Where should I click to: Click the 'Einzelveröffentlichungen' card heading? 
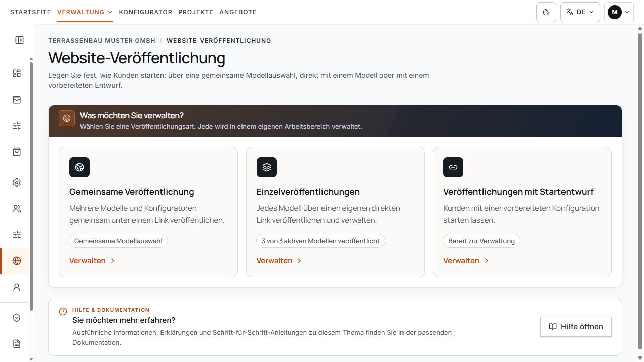pyautogui.click(x=308, y=192)
